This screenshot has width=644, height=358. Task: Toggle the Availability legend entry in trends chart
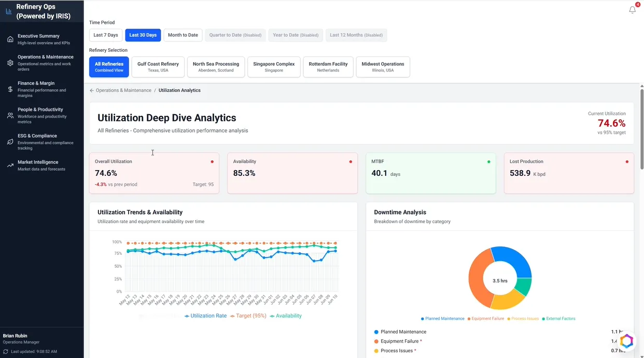286,316
